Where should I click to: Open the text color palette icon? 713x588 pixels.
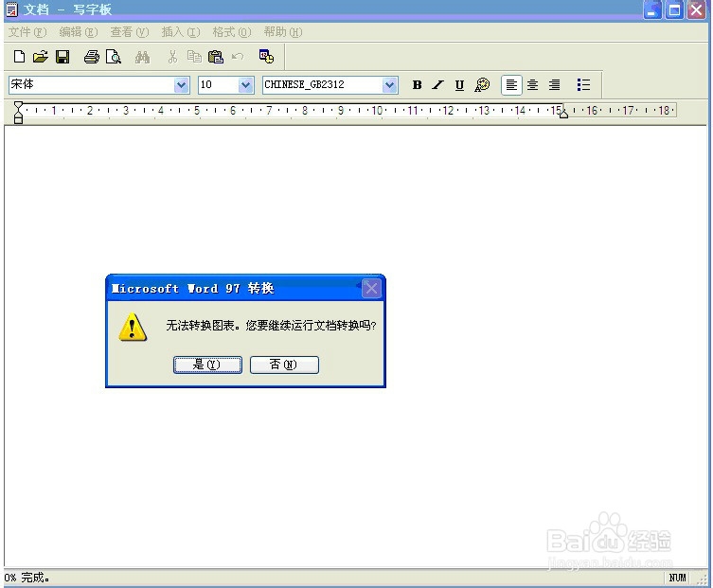pos(482,85)
